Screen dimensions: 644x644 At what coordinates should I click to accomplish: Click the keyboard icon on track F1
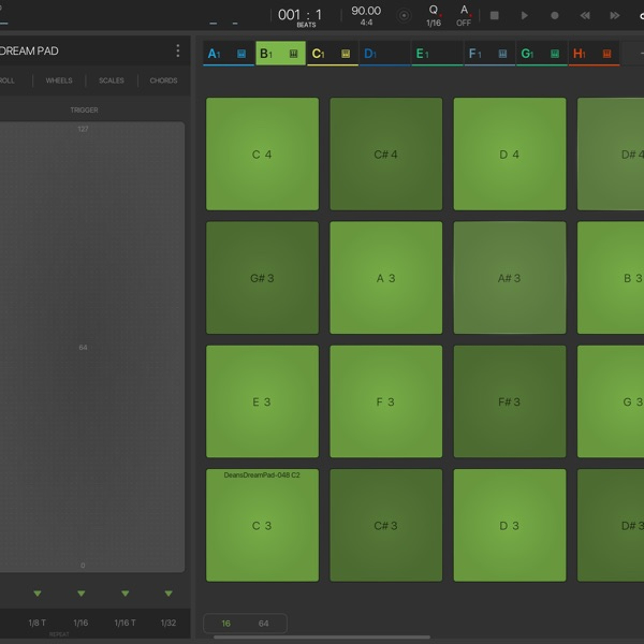503,54
